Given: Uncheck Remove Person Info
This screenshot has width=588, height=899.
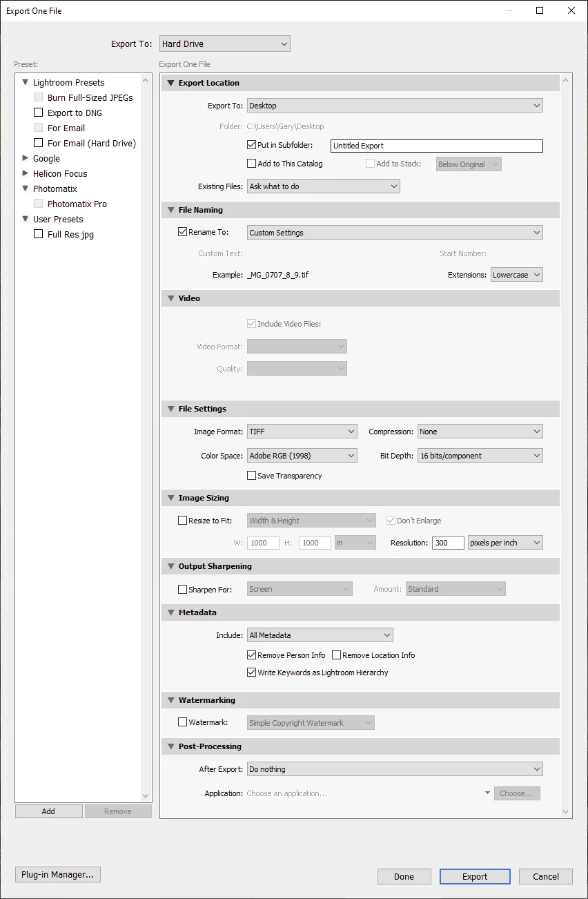Looking at the screenshot, I should tap(251, 655).
